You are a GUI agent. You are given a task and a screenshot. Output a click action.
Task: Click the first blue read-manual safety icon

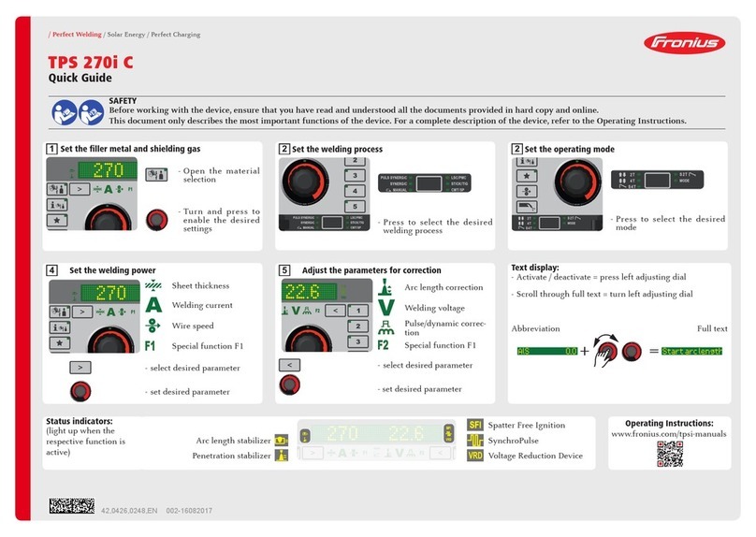tap(65, 113)
